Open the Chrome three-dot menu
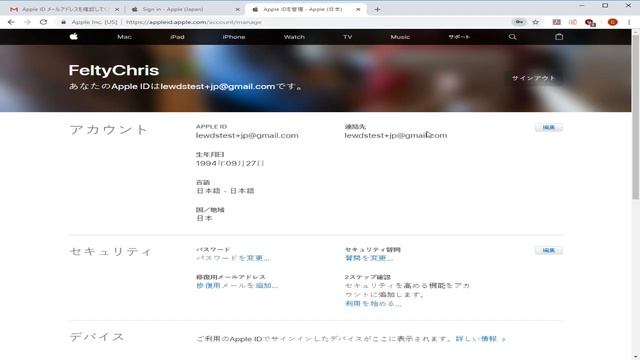The height and width of the screenshot is (360, 640). point(629,22)
